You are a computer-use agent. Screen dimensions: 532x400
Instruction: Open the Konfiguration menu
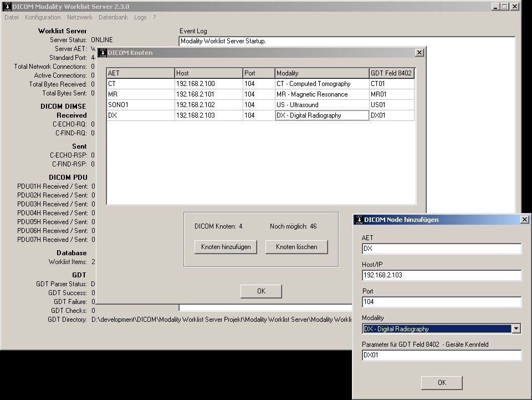point(43,17)
